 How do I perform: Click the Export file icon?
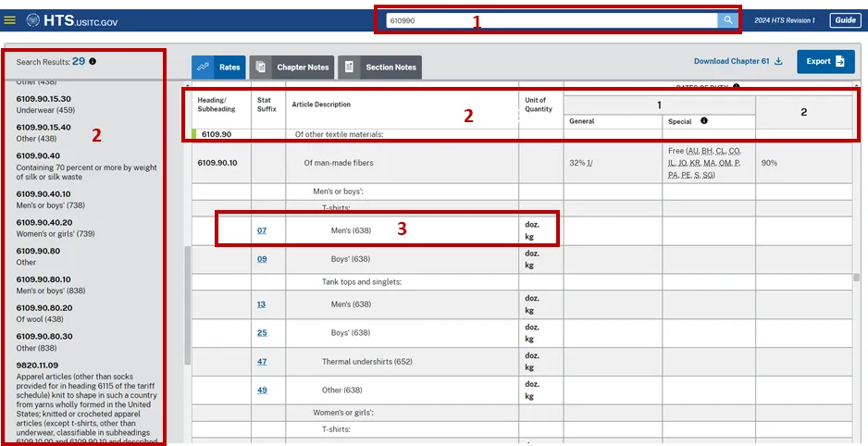coord(839,61)
